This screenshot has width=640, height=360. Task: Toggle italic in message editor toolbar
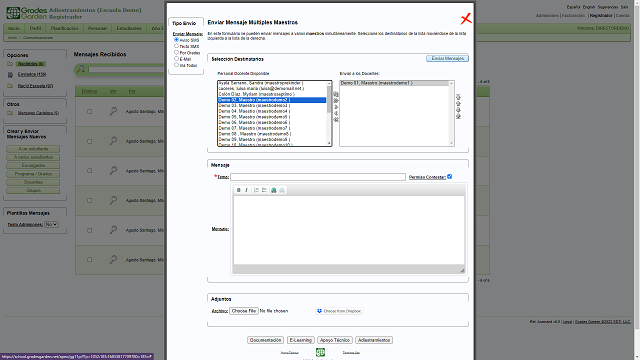pos(247,190)
